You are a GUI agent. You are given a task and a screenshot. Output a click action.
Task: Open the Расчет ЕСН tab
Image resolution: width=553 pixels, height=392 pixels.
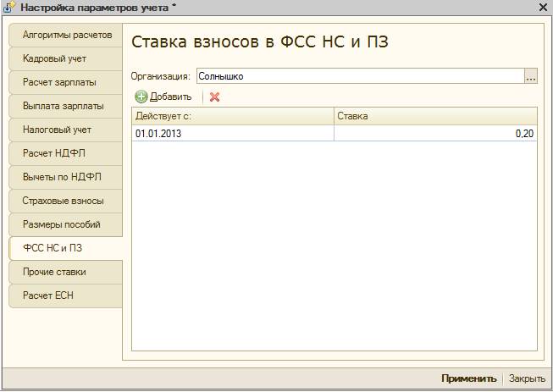[65, 295]
